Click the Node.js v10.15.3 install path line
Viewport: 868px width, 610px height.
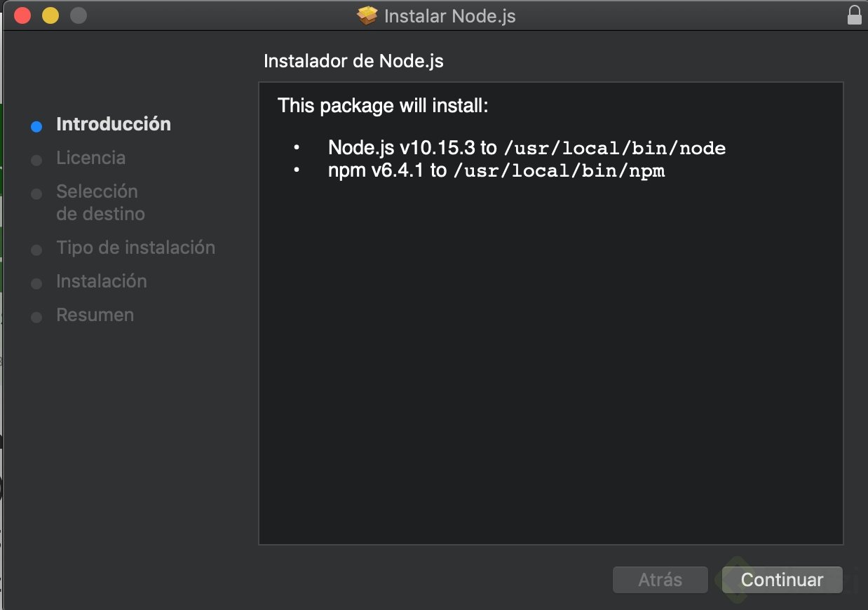pos(527,148)
